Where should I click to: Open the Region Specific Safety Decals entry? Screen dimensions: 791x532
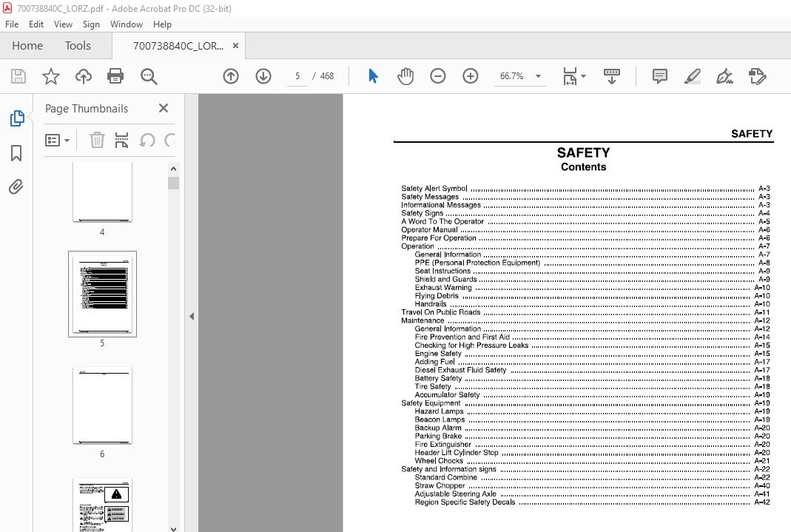pos(592,502)
